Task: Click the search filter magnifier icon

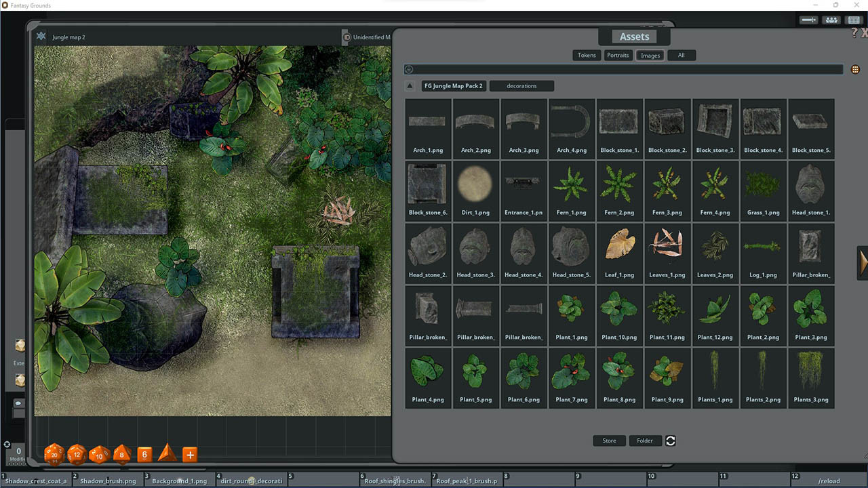Action: point(409,69)
